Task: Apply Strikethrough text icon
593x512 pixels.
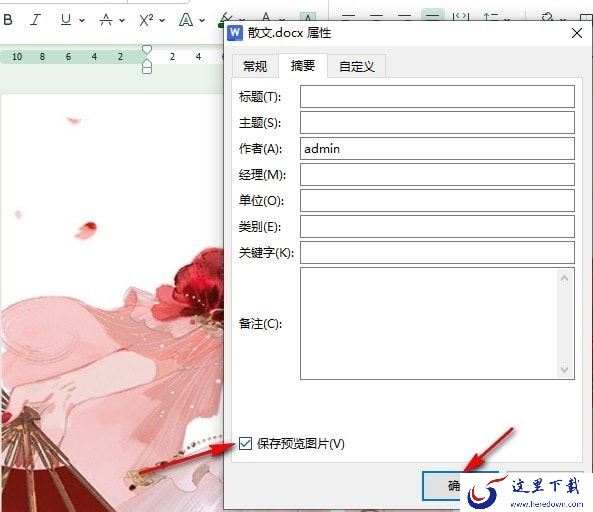Action: (106, 19)
